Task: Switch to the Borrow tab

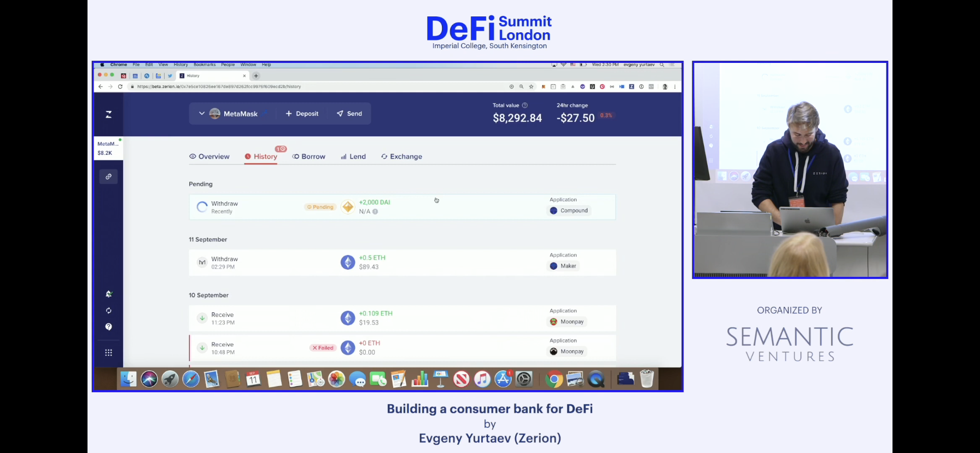Action: tap(309, 156)
